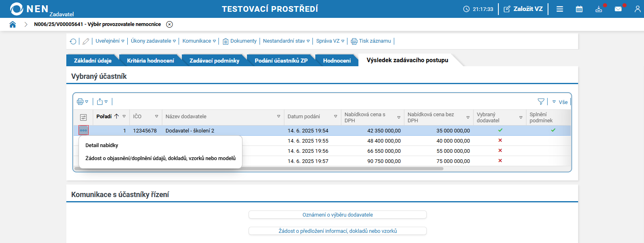Expand the Nestandardní stav menu
Image resolution: width=644 pixels, height=243 pixels.
pyautogui.click(x=286, y=41)
